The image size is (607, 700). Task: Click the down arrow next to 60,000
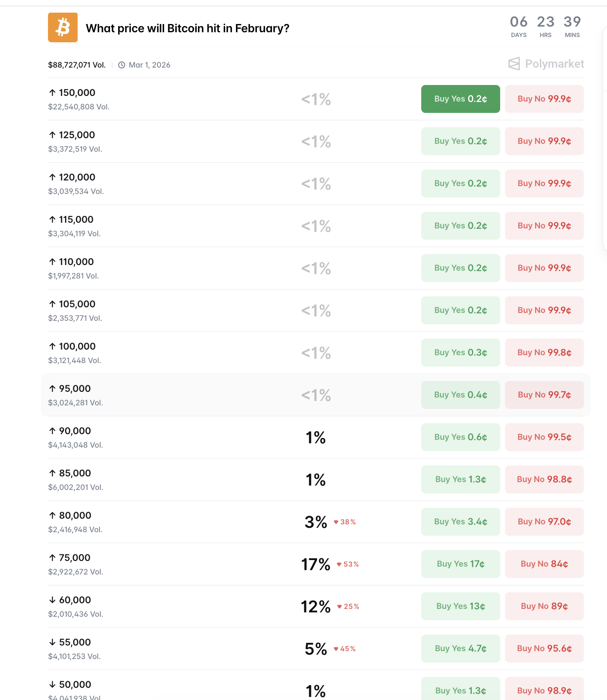[52, 600]
